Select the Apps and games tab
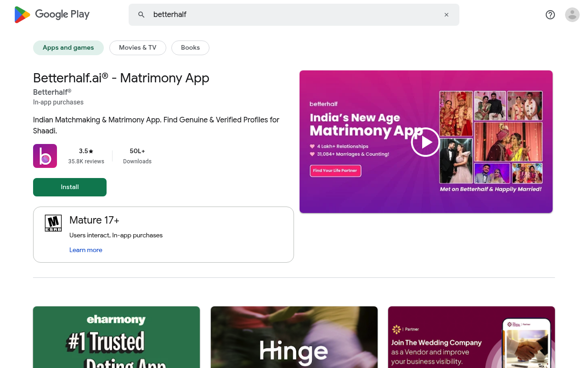 tap(68, 48)
